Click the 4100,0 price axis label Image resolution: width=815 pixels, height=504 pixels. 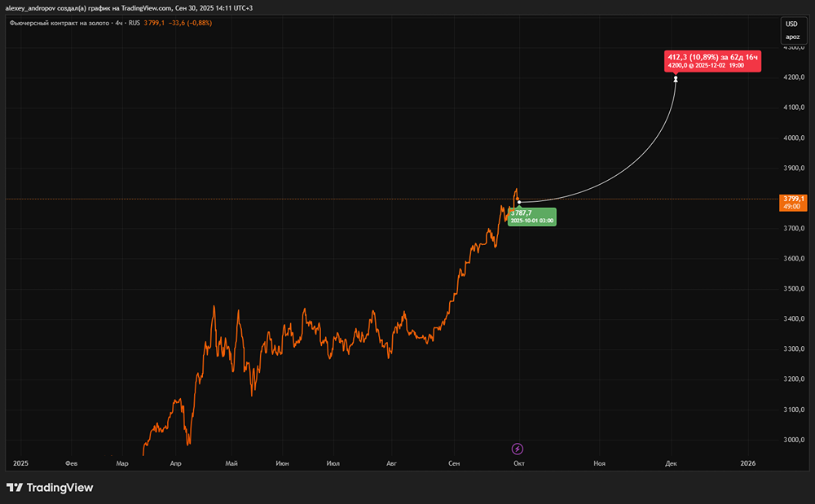794,107
